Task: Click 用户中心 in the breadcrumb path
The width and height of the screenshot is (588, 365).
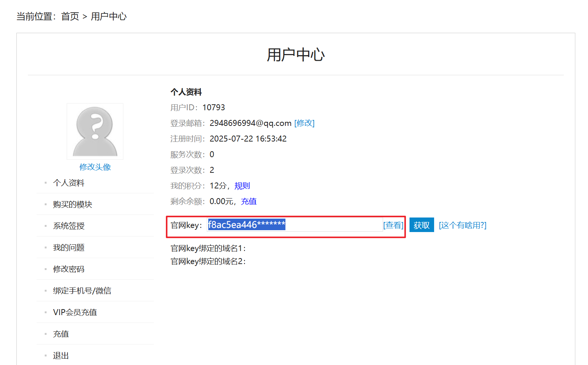Action: coord(109,17)
